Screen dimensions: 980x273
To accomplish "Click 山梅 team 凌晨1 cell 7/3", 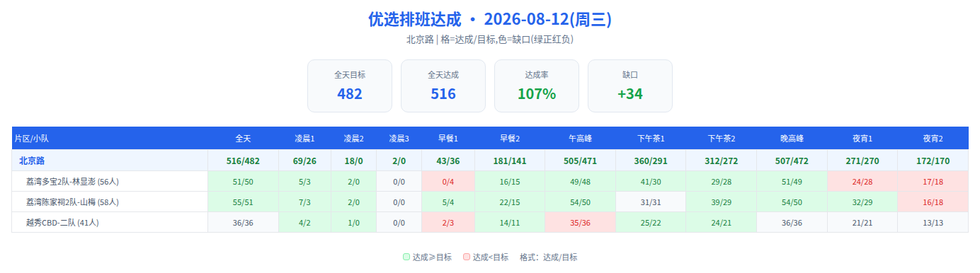I will pos(304,202).
